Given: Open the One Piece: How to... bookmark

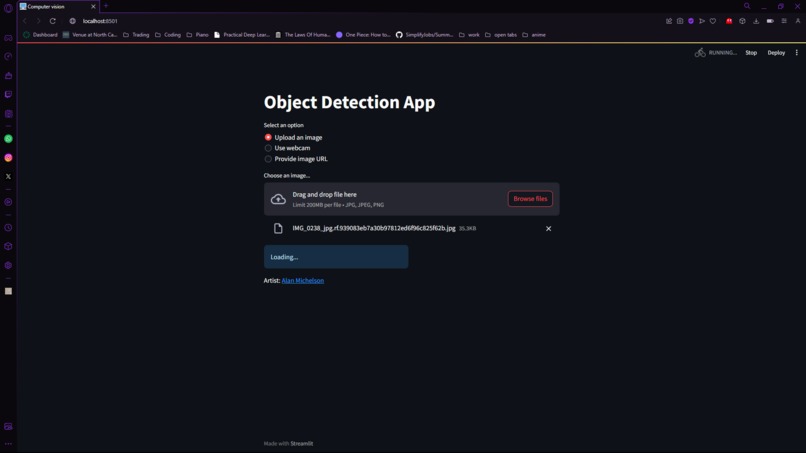Looking at the screenshot, I should [363, 35].
